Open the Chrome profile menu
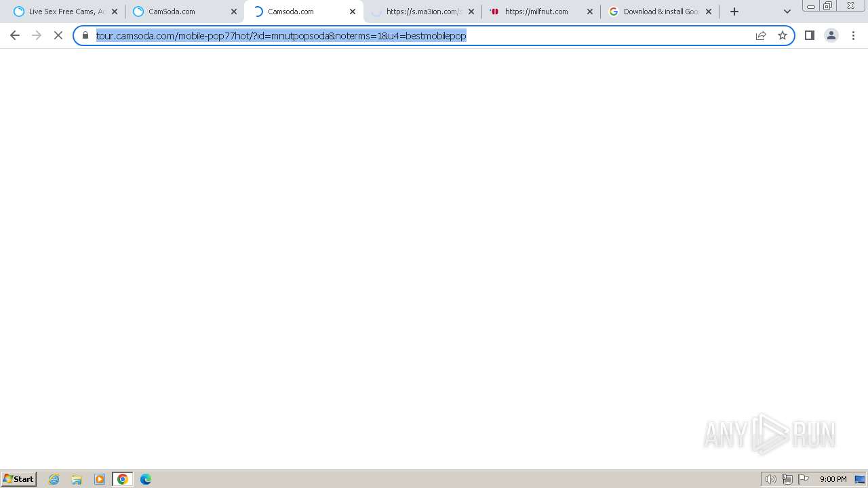 [x=831, y=35]
